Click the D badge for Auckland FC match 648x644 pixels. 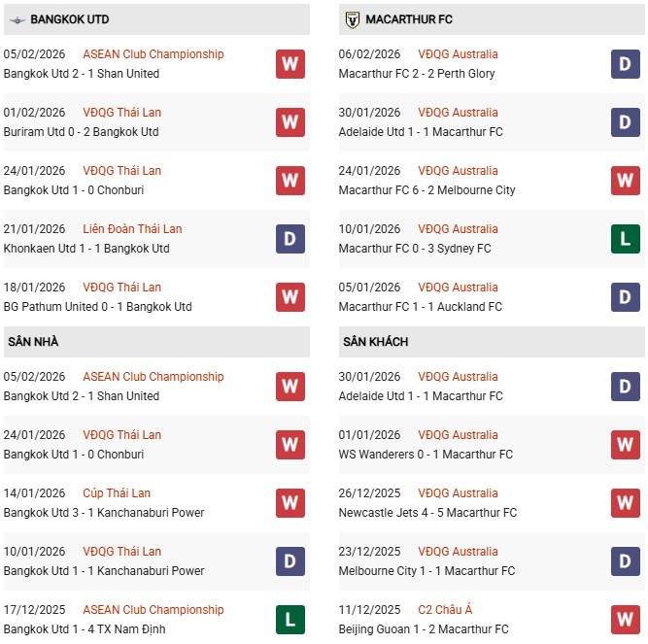(x=625, y=297)
